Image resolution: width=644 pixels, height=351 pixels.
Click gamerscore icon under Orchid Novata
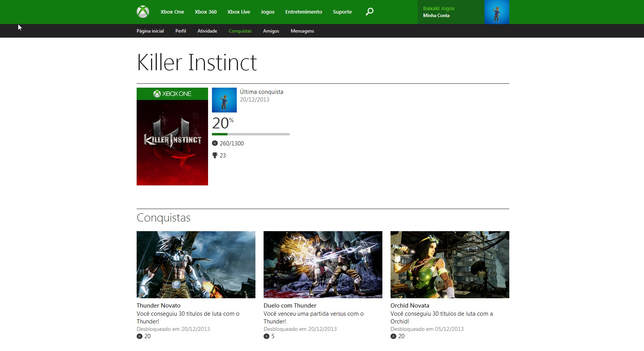(x=393, y=336)
